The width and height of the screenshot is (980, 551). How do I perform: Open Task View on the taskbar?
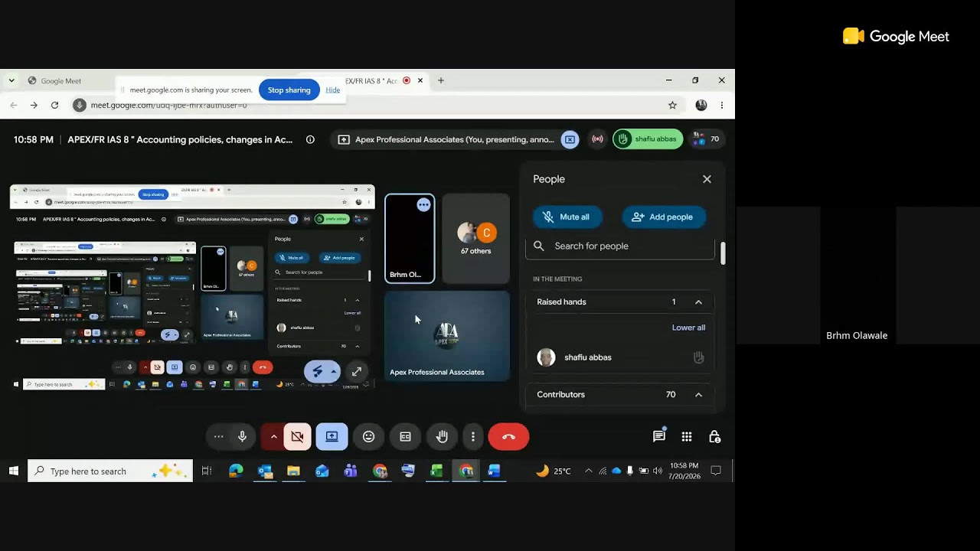click(x=207, y=471)
